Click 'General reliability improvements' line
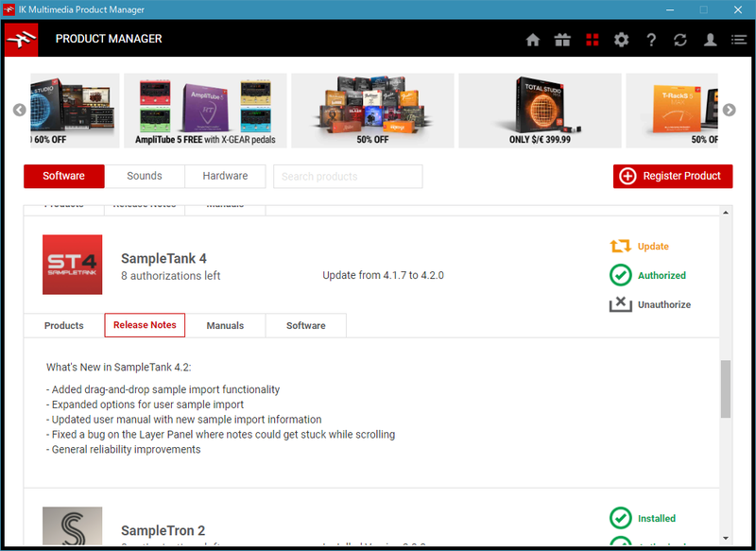The image size is (756, 551). pyautogui.click(x=124, y=449)
